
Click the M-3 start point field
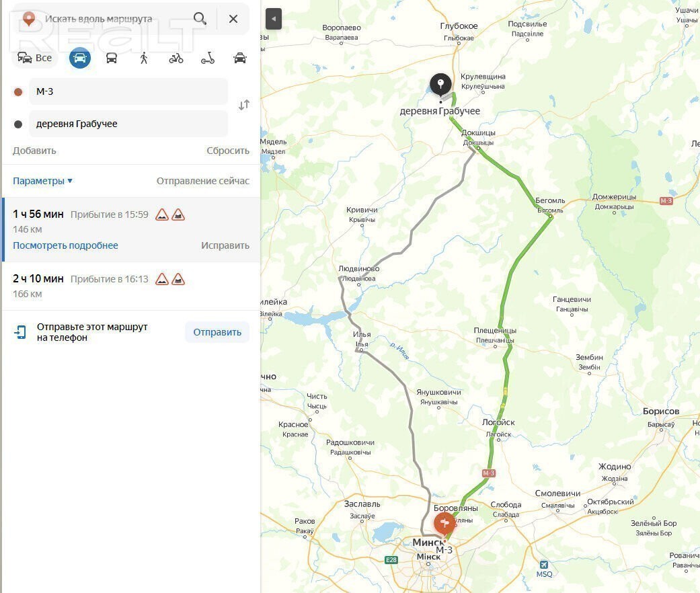pos(128,91)
